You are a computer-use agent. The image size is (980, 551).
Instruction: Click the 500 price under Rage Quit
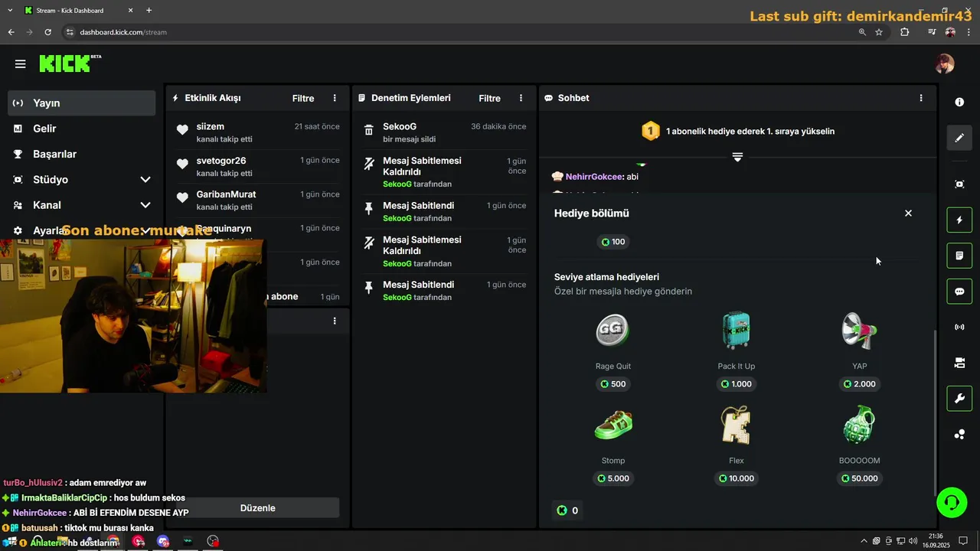click(x=612, y=384)
